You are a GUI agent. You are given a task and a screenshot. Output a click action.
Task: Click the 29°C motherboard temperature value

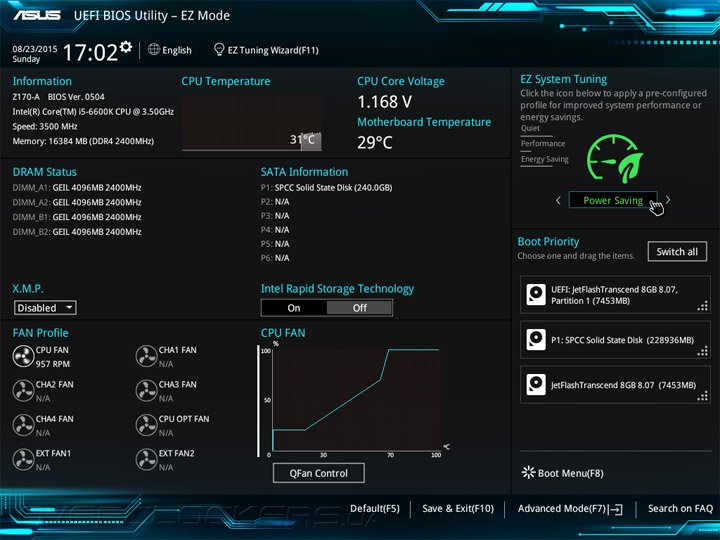point(375,142)
